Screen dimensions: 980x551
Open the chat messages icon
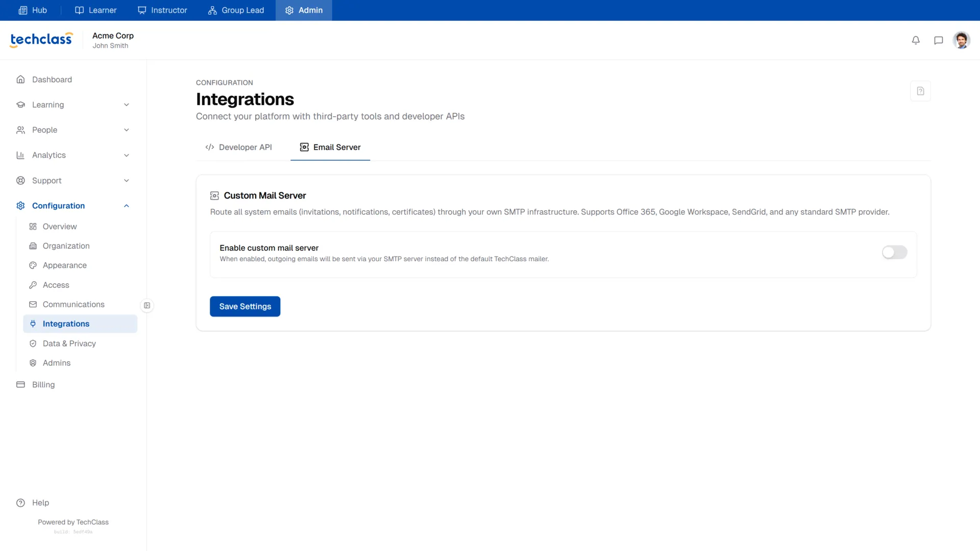pos(938,40)
